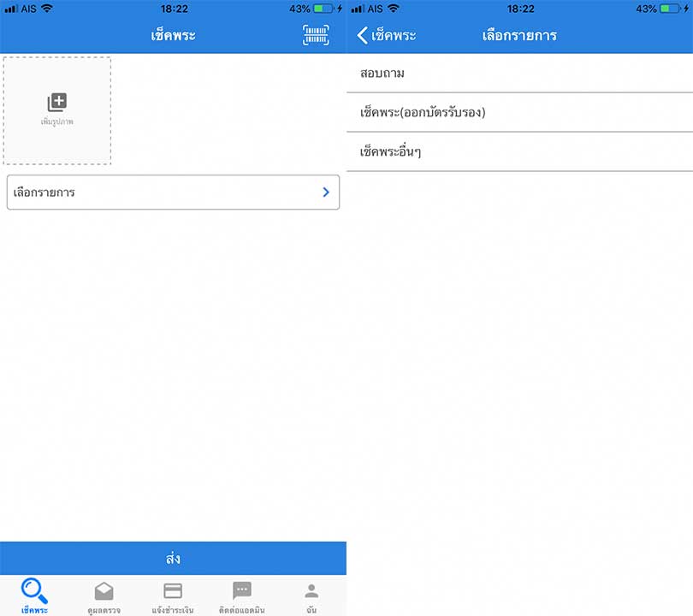Tap the ส่ง send button
Viewport: 693px width, 616px height.
point(173,558)
